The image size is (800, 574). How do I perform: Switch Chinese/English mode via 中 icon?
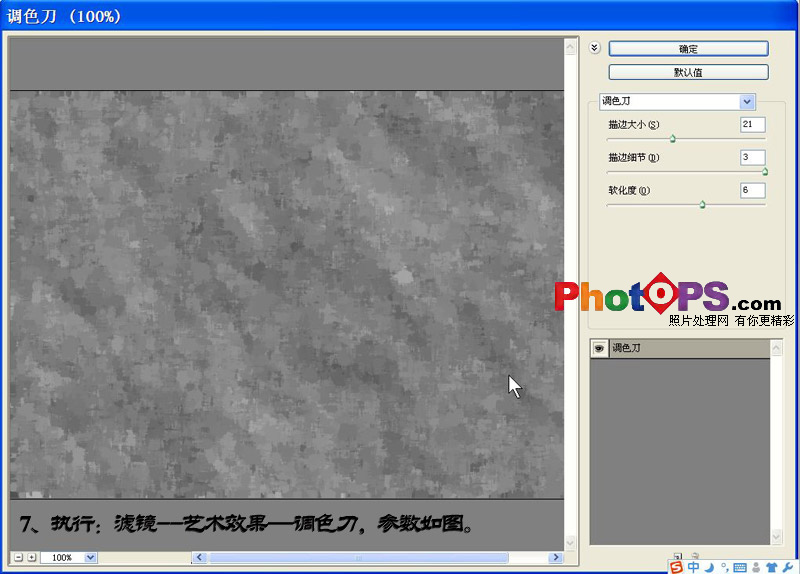click(x=693, y=567)
